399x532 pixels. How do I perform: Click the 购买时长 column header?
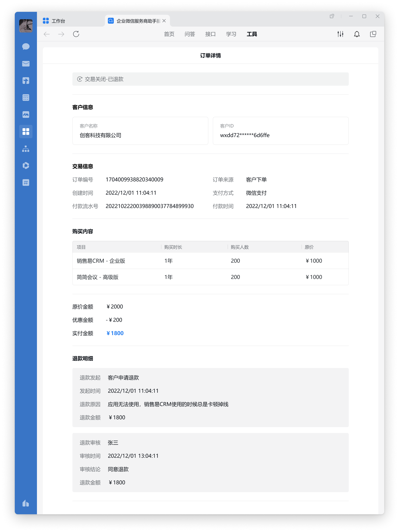point(173,247)
